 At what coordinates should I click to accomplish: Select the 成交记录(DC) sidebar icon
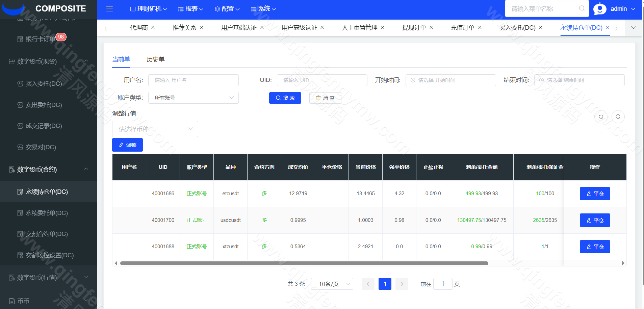click(x=20, y=126)
